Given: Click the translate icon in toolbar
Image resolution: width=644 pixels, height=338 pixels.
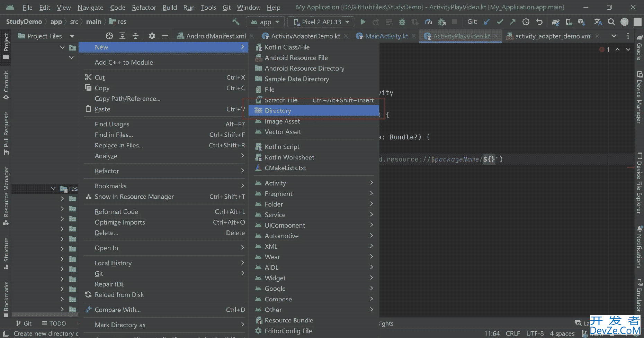Looking at the screenshot, I should 598,22.
